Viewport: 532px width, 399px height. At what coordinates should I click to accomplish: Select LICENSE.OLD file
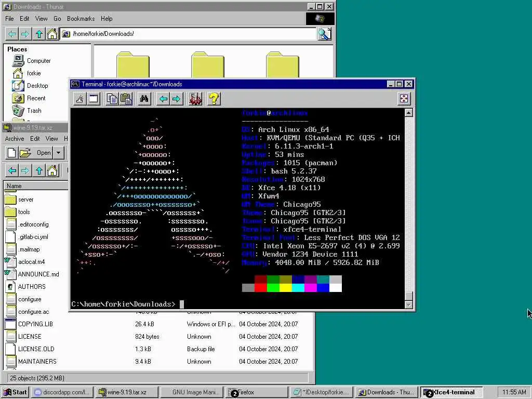click(x=36, y=349)
